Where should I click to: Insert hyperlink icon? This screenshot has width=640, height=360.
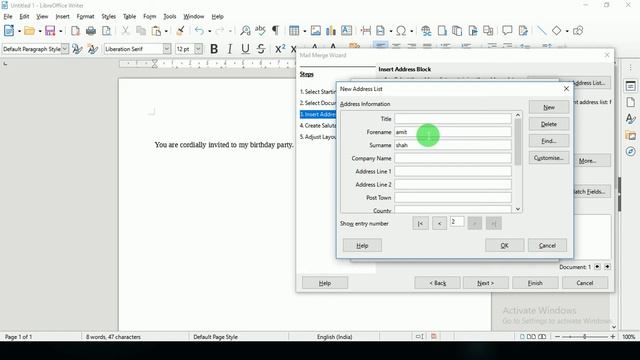[426, 31]
